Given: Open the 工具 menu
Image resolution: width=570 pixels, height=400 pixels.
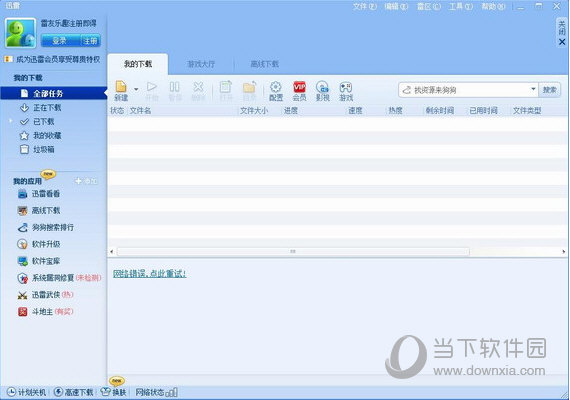Looking at the screenshot, I should (461, 6).
